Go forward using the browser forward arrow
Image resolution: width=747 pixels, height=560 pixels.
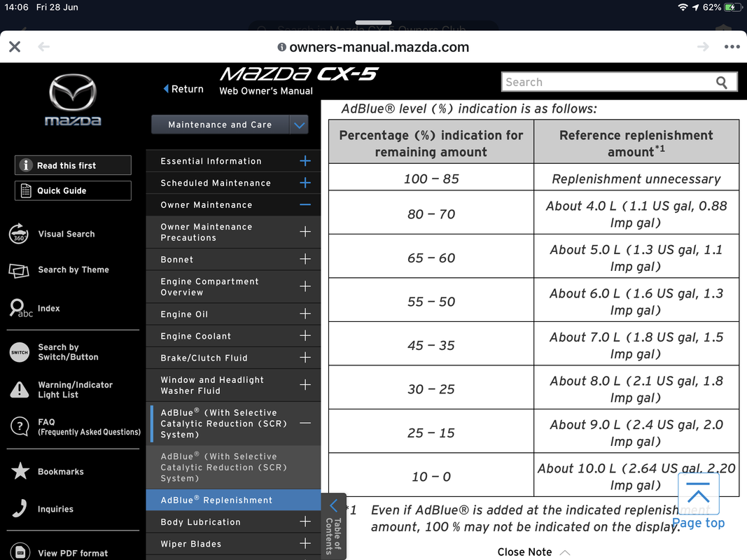(x=703, y=47)
